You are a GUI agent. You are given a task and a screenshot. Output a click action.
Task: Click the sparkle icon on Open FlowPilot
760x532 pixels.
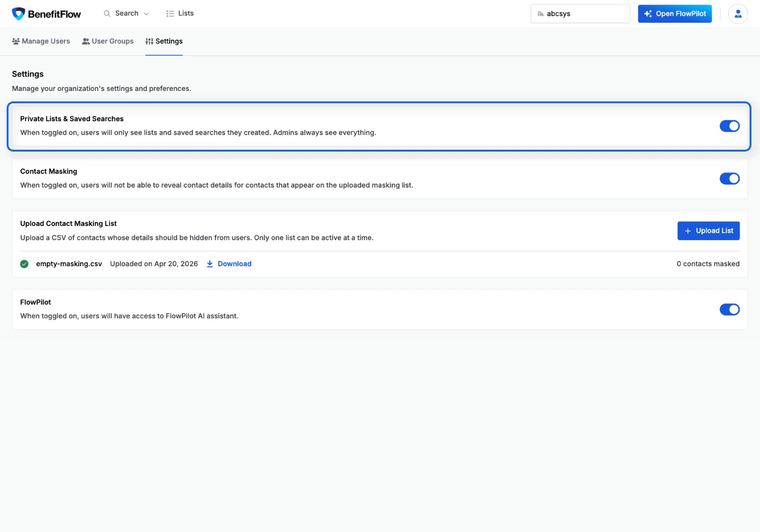[648, 14]
